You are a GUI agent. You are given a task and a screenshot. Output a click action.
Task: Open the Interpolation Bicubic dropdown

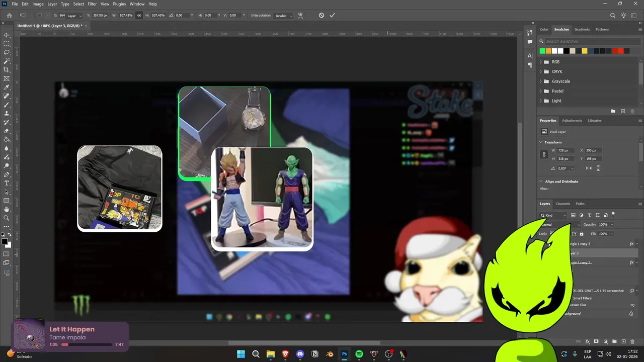click(283, 16)
